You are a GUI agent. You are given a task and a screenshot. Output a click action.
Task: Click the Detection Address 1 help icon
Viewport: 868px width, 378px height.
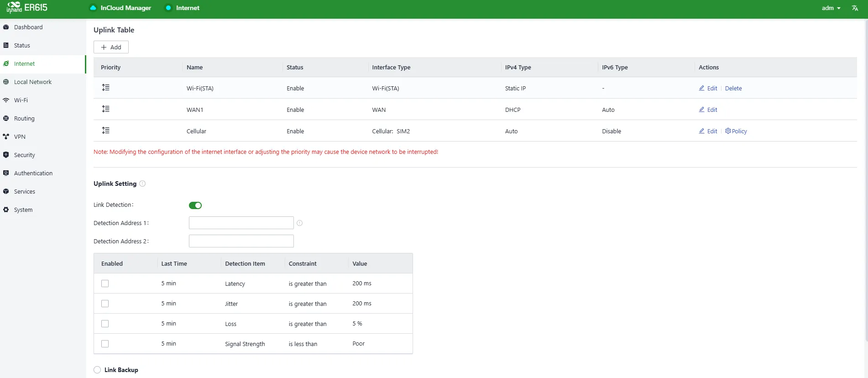(300, 223)
